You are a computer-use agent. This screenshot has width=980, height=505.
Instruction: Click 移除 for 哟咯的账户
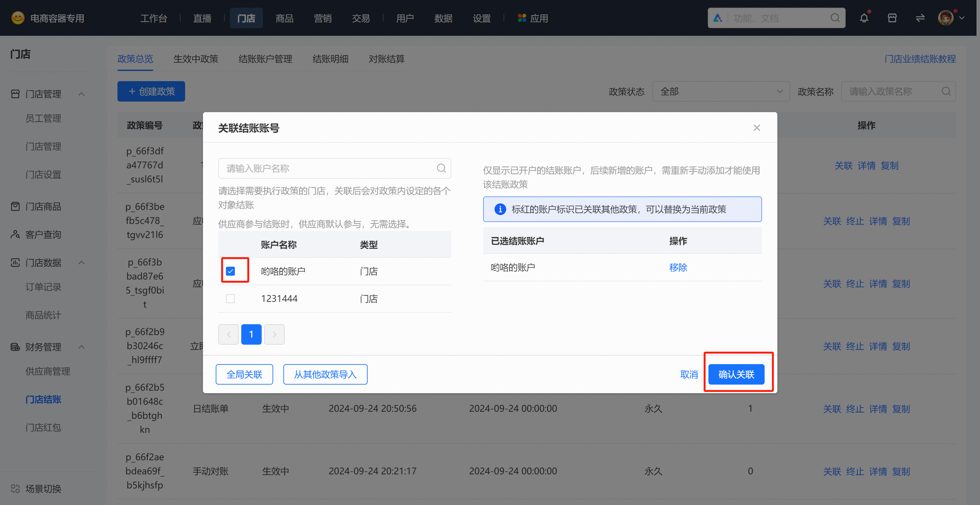[x=678, y=267]
